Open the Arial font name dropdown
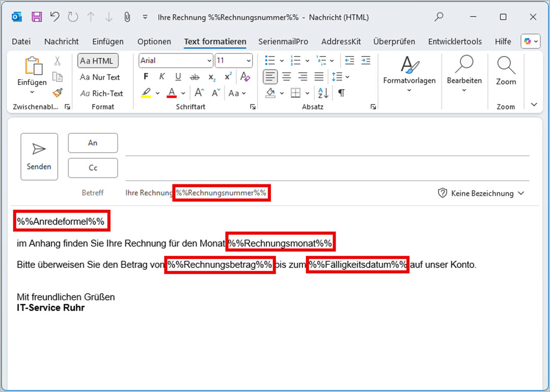Viewport: 550px width, 392px height. coord(176,61)
